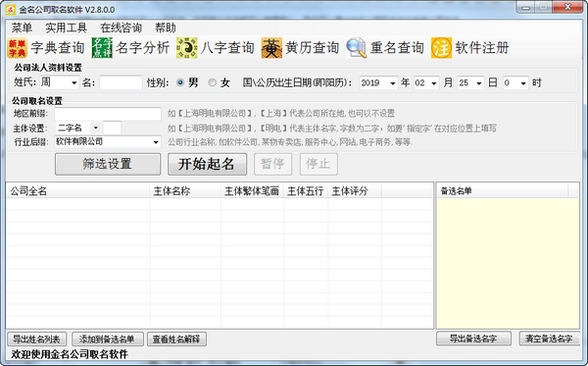588x366 pixels.
Task: Open the 菜单 menu
Action: click(22, 27)
